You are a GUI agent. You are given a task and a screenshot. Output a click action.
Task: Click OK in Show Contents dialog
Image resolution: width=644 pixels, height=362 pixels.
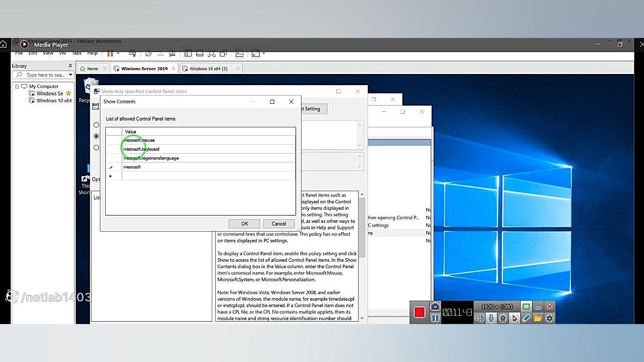[245, 224]
